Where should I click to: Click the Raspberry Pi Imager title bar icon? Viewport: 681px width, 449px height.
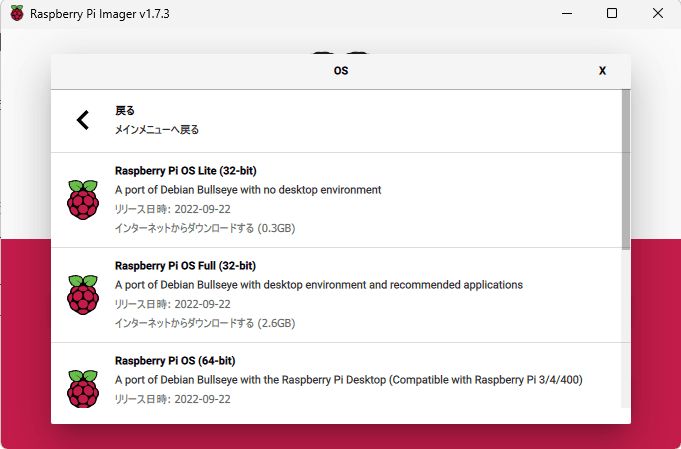click(x=17, y=14)
